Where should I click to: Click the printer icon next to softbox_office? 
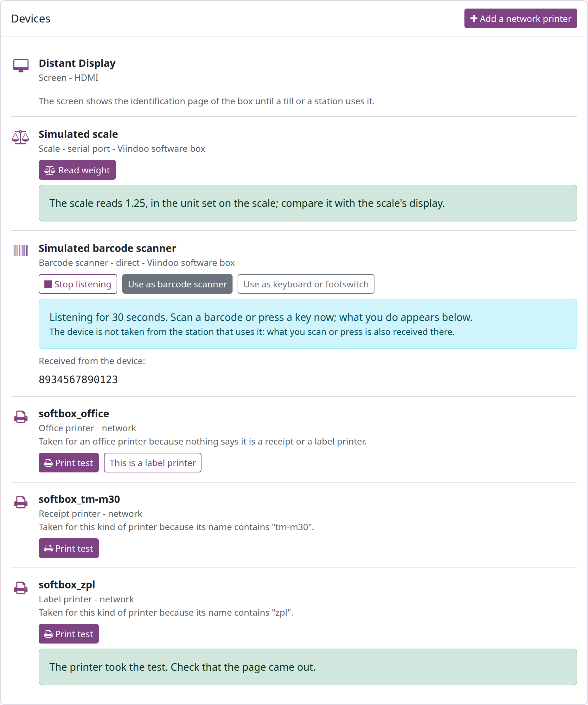21,417
